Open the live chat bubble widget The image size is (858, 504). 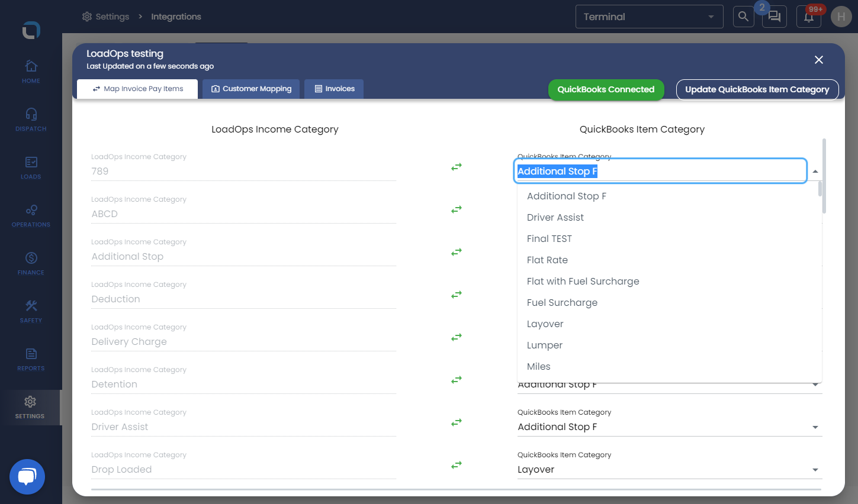tap(27, 477)
